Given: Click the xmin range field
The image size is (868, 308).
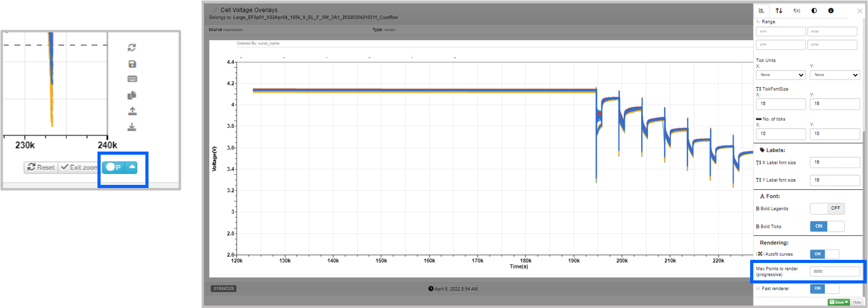Looking at the screenshot, I should tap(781, 31).
